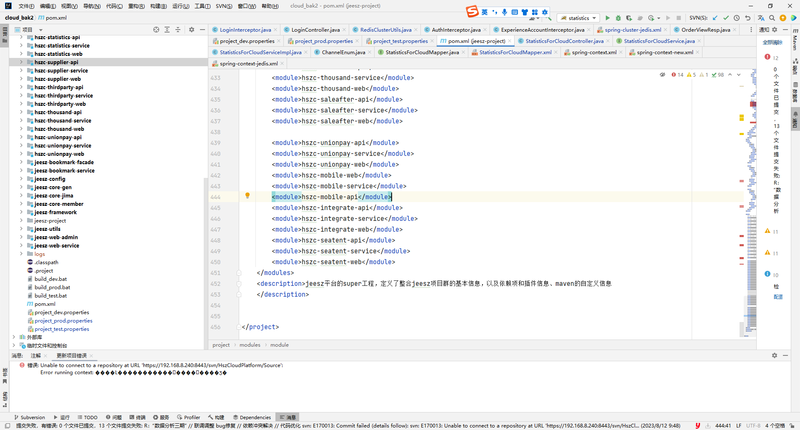Click the SVN update project arrow icon
The width and height of the screenshot is (800, 430).
[x=715, y=18]
